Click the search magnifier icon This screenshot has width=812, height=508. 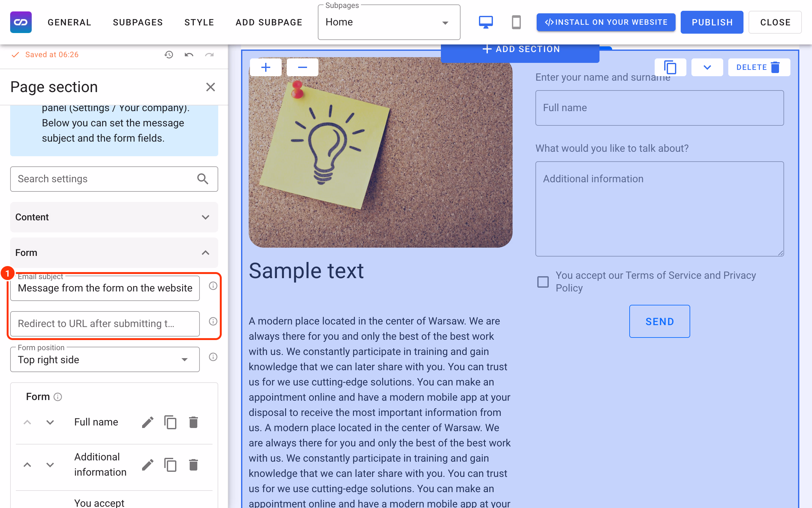pos(203,179)
